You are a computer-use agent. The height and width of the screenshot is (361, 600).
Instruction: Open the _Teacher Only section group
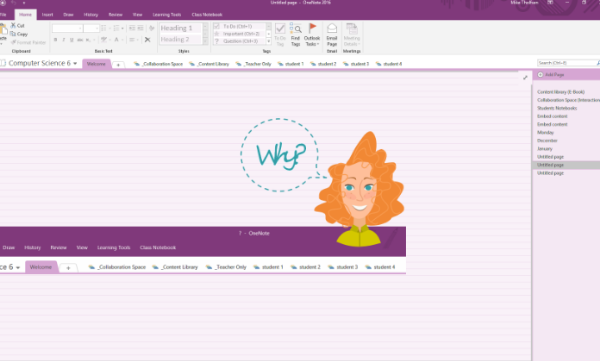[x=254, y=64]
